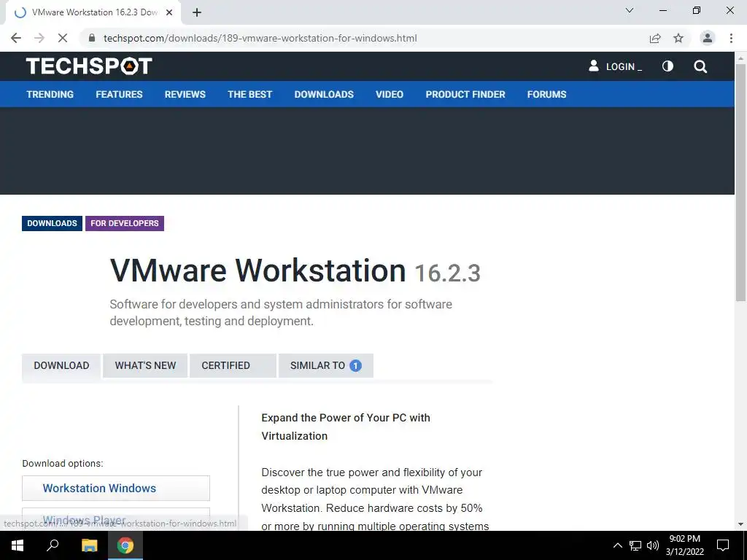Open a new tab with the plus button
This screenshot has width=747, height=560.
point(197,12)
